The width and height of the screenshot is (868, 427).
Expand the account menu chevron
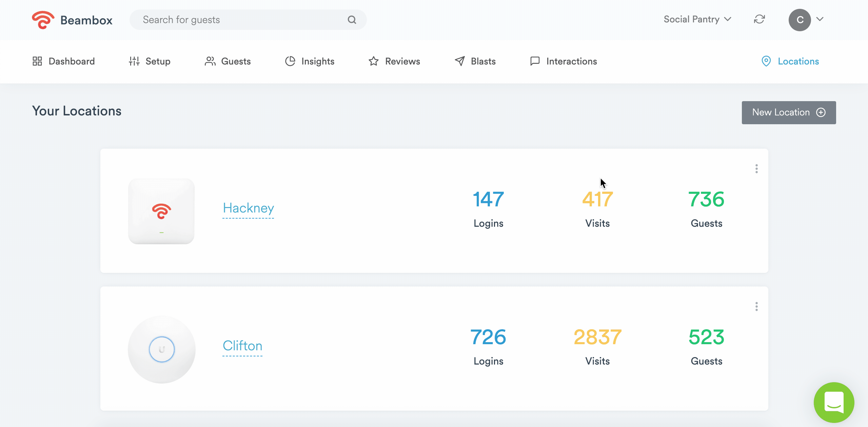(820, 19)
